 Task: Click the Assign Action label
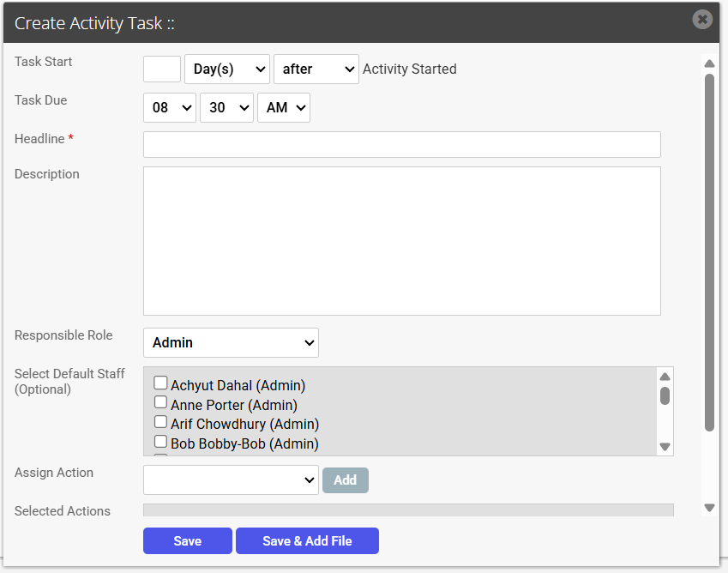click(x=54, y=473)
